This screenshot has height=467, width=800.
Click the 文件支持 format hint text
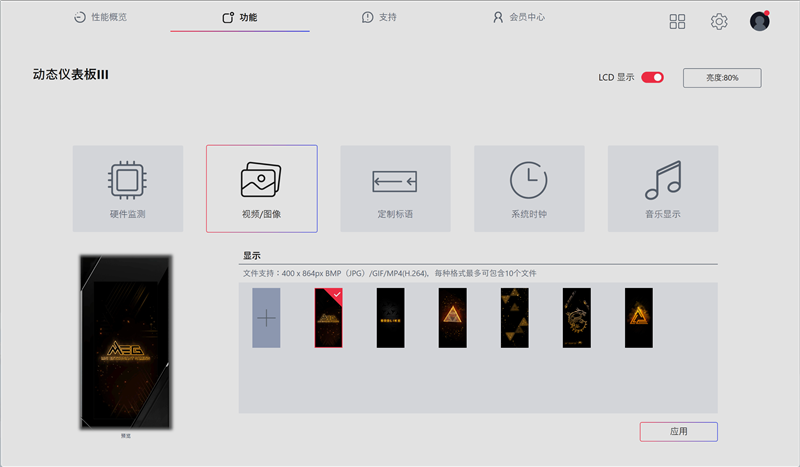(x=389, y=274)
